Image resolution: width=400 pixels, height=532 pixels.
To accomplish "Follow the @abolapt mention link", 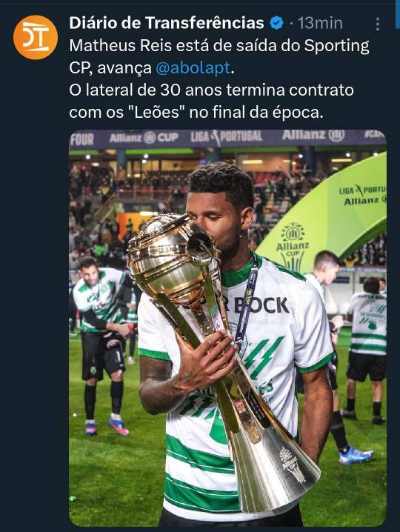I will tap(193, 68).
